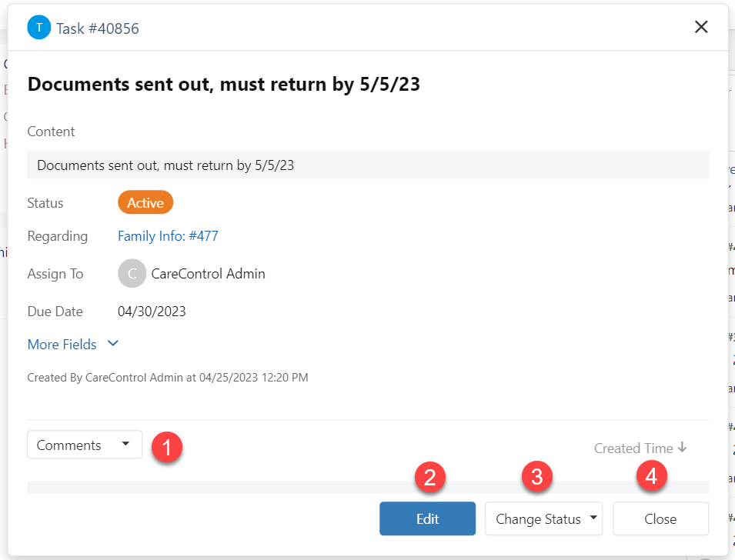Click the Close button

point(660,518)
